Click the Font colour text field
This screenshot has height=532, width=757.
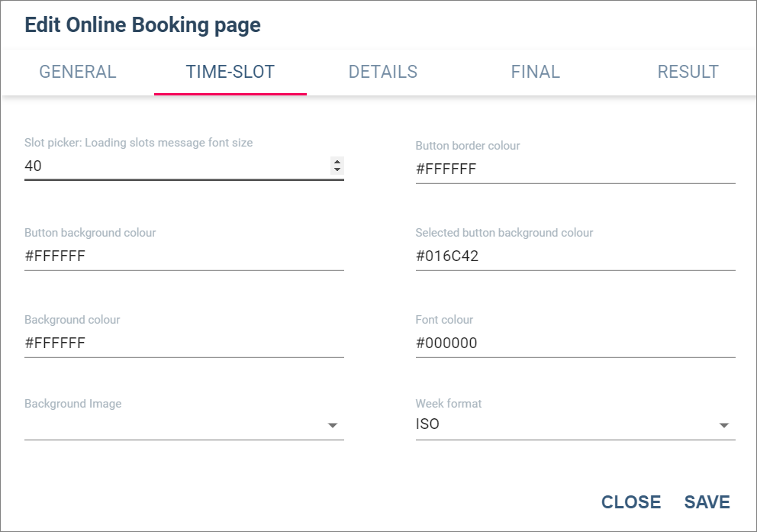[575, 343]
